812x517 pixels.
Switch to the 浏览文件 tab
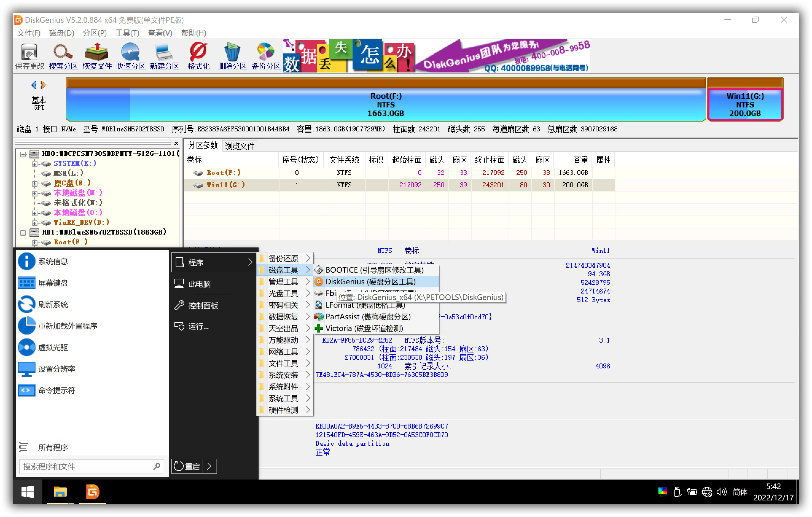240,146
